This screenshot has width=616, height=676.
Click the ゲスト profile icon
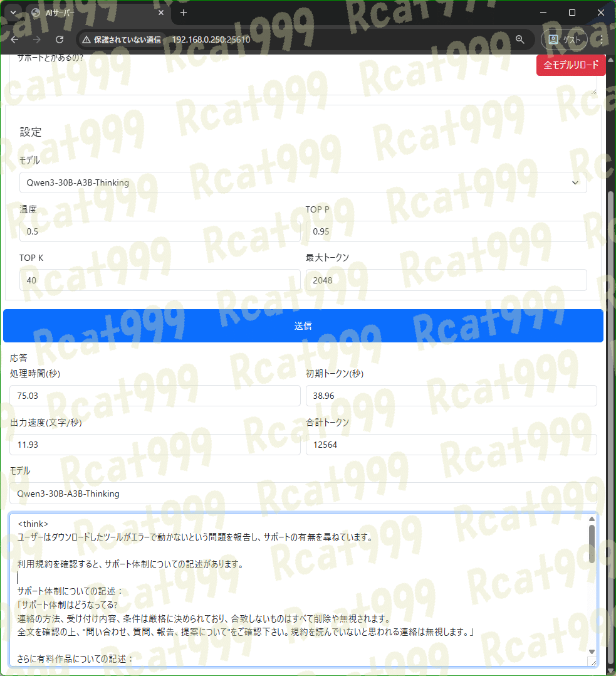563,39
